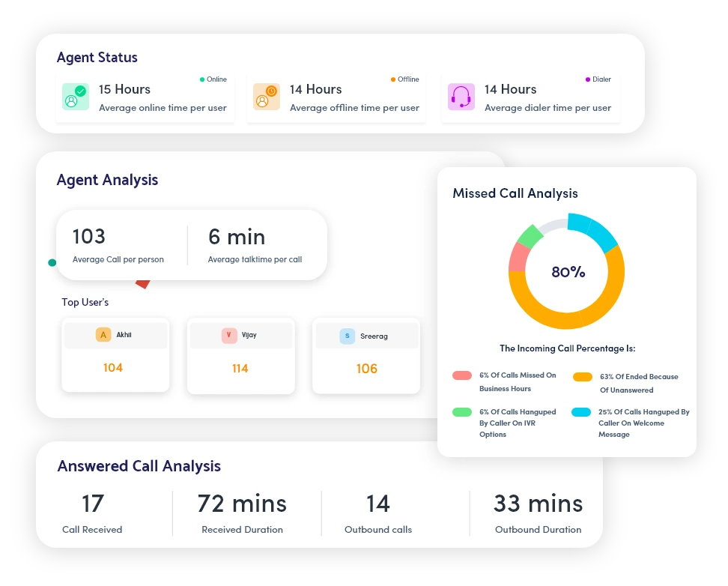The width and height of the screenshot is (728, 586).
Task: Select Sreerag's blue avatar icon
Action: point(348,336)
